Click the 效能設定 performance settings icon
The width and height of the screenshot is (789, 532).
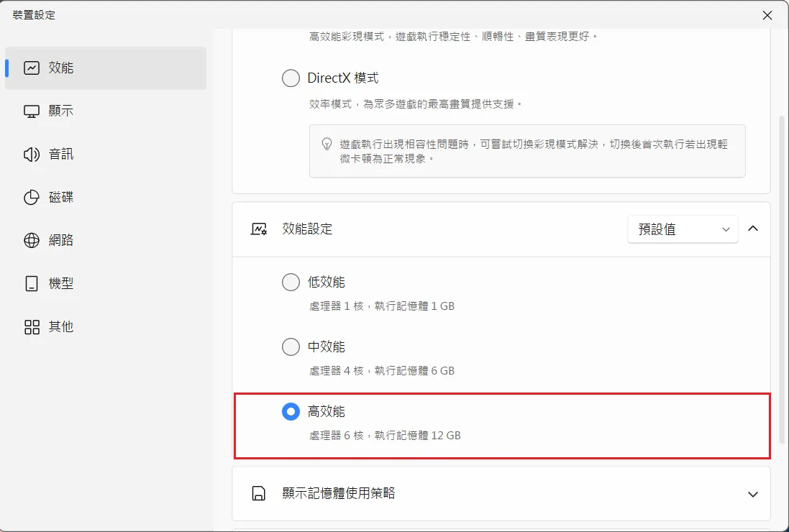click(258, 229)
